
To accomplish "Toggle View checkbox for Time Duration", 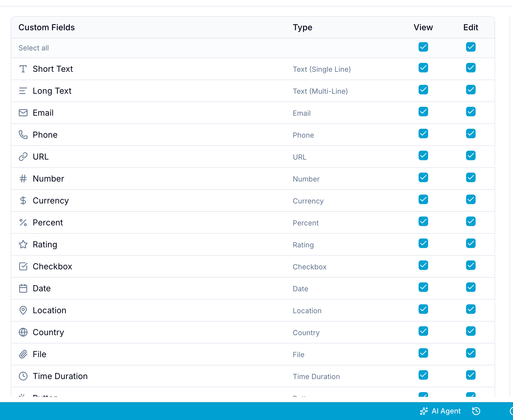I will 423,375.
